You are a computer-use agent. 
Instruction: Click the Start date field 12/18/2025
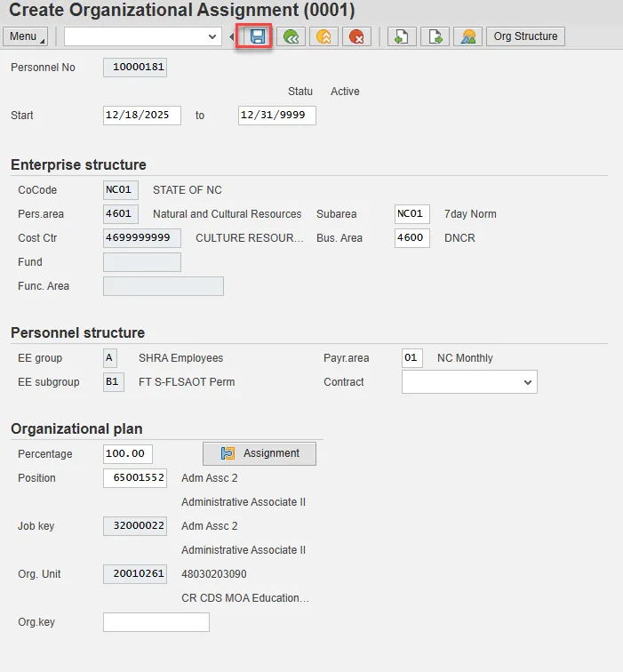pyautogui.click(x=142, y=116)
